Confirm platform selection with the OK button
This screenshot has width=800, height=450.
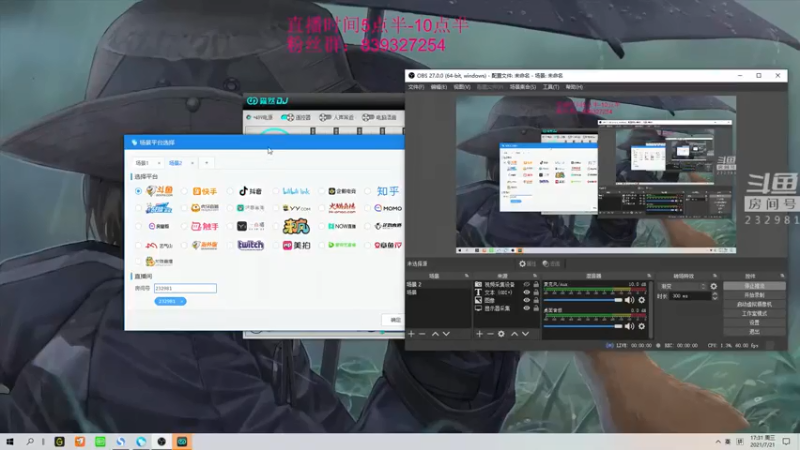pyautogui.click(x=394, y=320)
